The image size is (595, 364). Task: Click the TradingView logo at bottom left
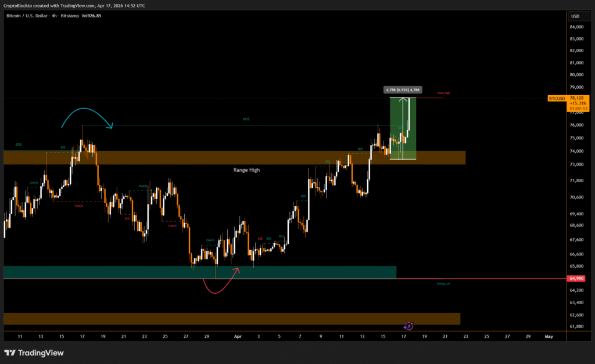[x=34, y=352]
